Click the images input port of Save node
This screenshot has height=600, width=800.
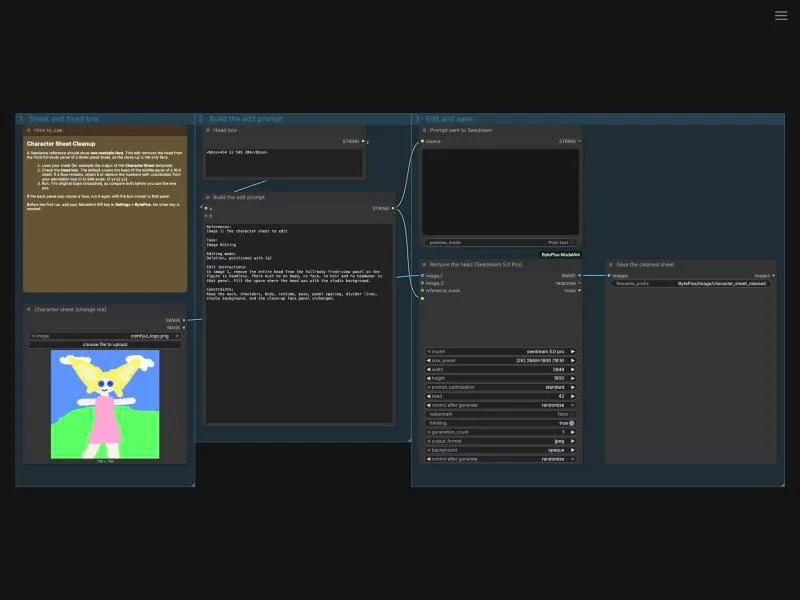[x=609, y=276]
